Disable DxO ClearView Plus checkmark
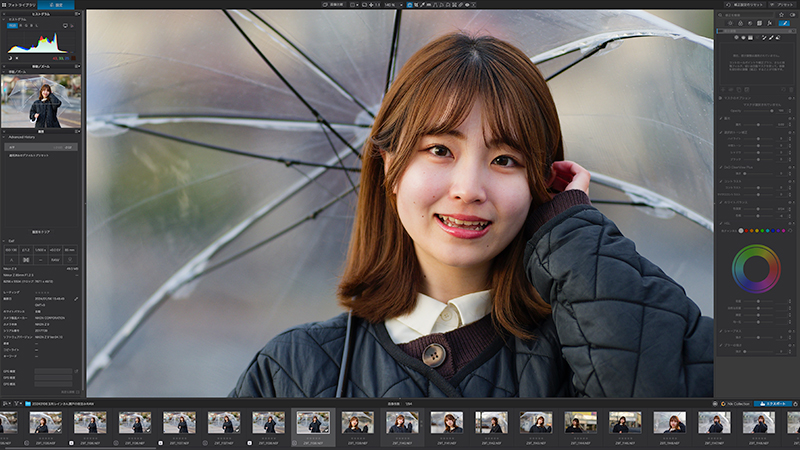 click(721, 167)
